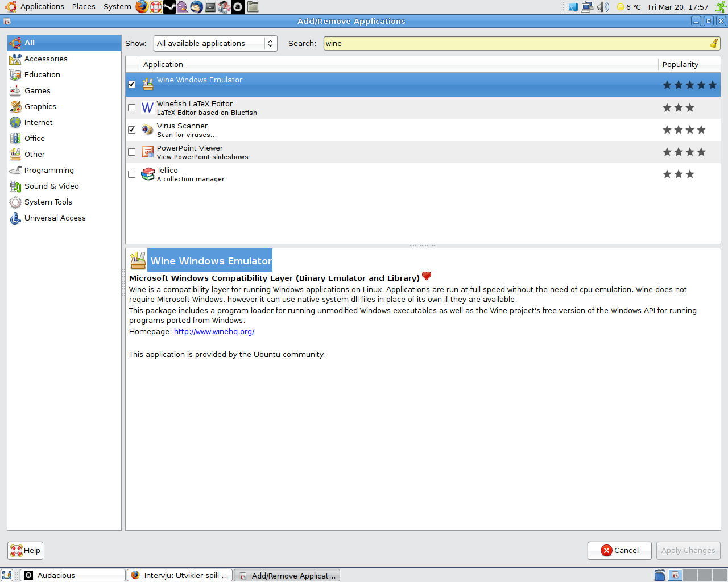This screenshot has height=582, width=728.
Task: Open Pidgin messenger from the top panel
Action: [183, 7]
